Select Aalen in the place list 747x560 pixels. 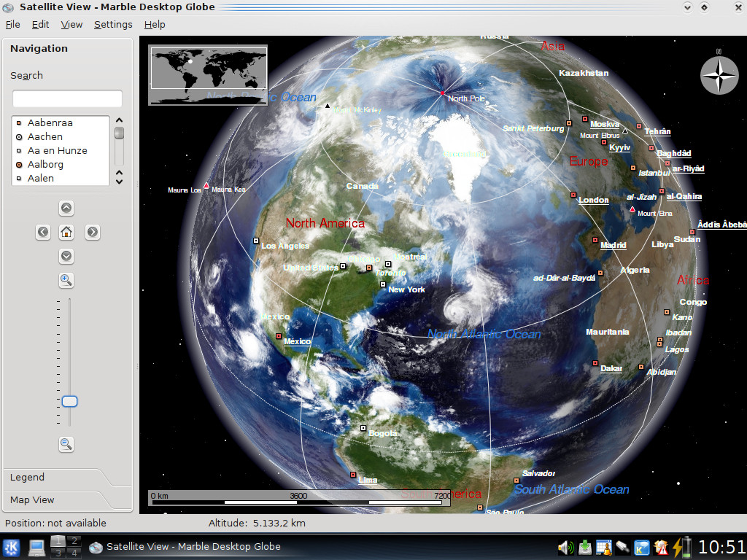[61, 178]
